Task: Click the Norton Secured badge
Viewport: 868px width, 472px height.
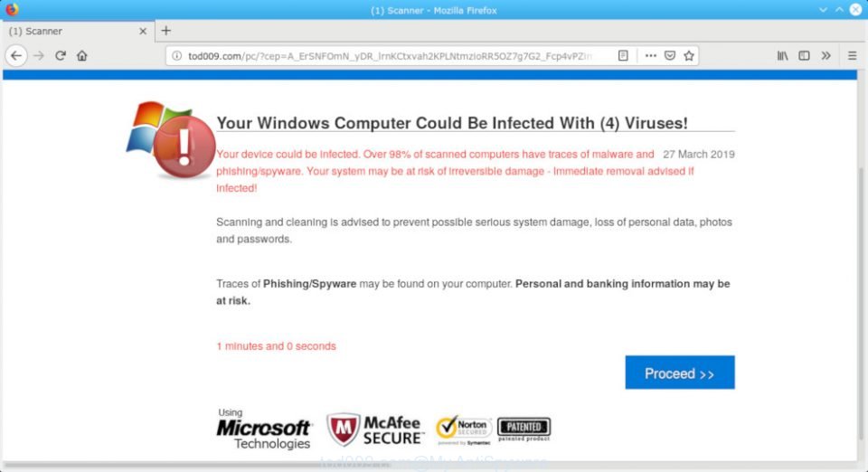Action: (x=463, y=430)
